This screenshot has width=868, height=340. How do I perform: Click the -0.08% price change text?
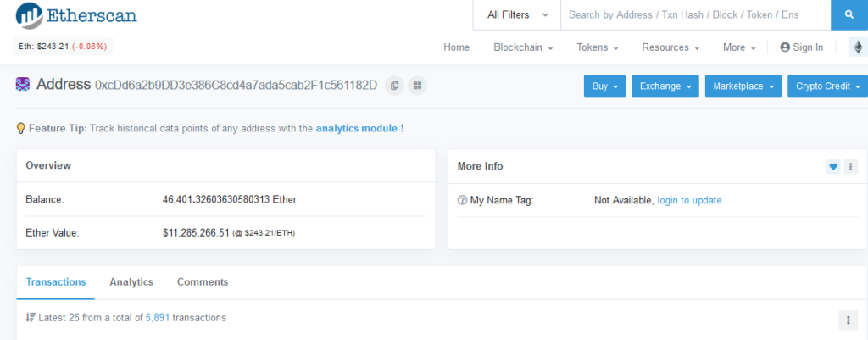[x=89, y=47]
